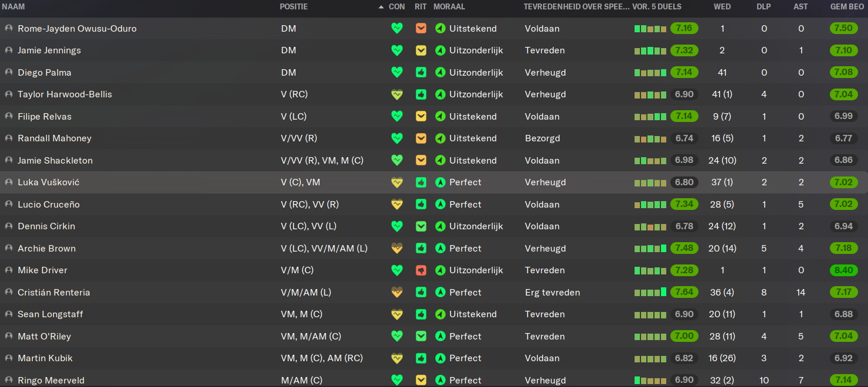Sort by the POSITIE column arrow
868x387 pixels.
tap(381, 7)
